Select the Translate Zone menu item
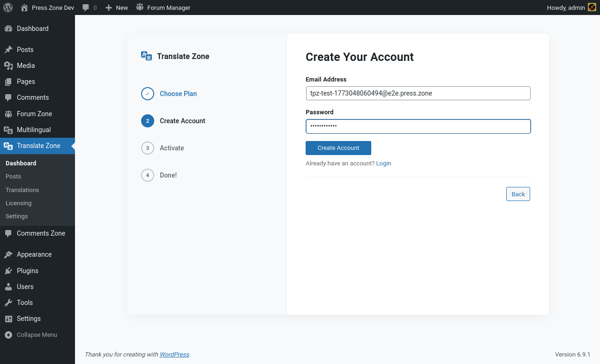 37,146
